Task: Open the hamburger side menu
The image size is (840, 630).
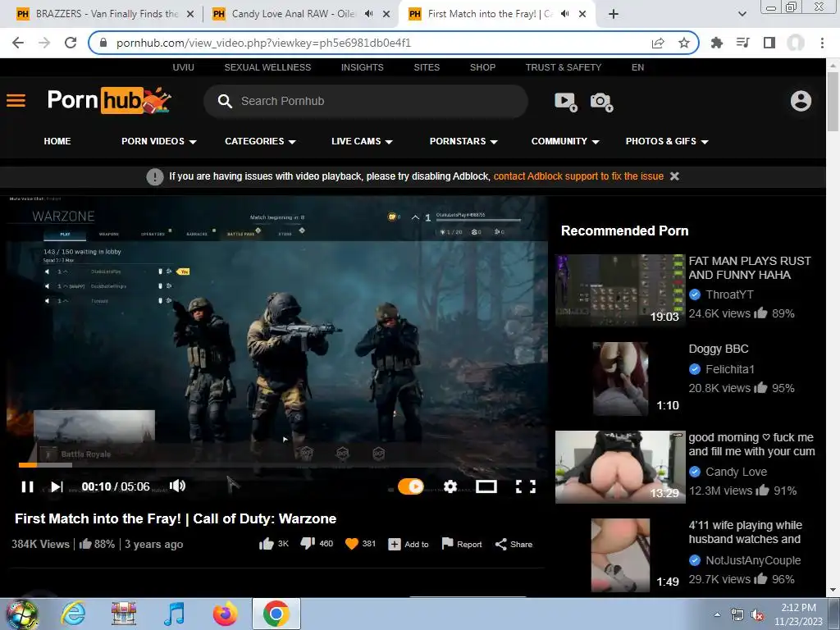Action: click(x=16, y=100)
